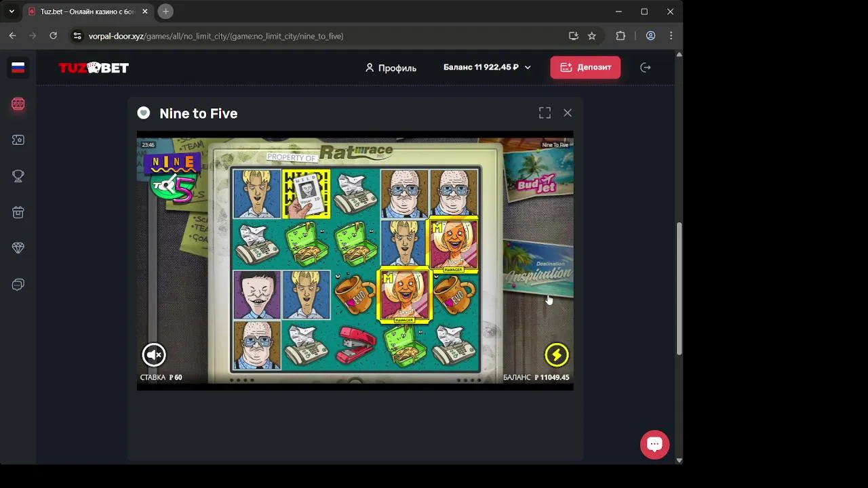This screenshot has height=488, width=868.
Task: Open the Профиль link
Action: [391, 68]
